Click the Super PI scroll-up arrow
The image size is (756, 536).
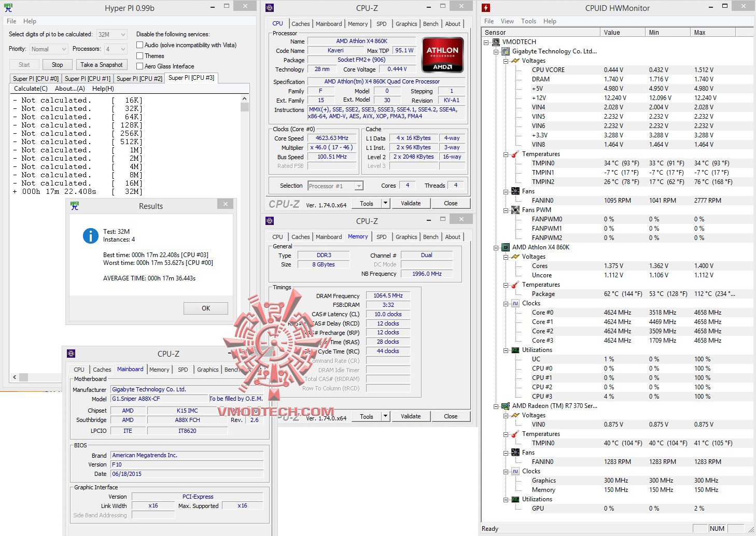pyautogui.click(x=245, y=98)
